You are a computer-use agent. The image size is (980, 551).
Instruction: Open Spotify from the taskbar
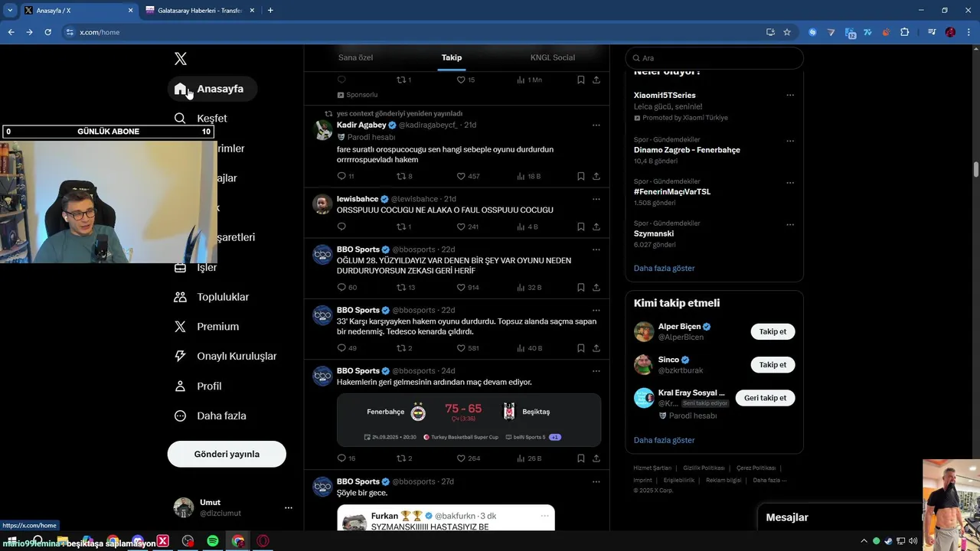click(213, 541)
